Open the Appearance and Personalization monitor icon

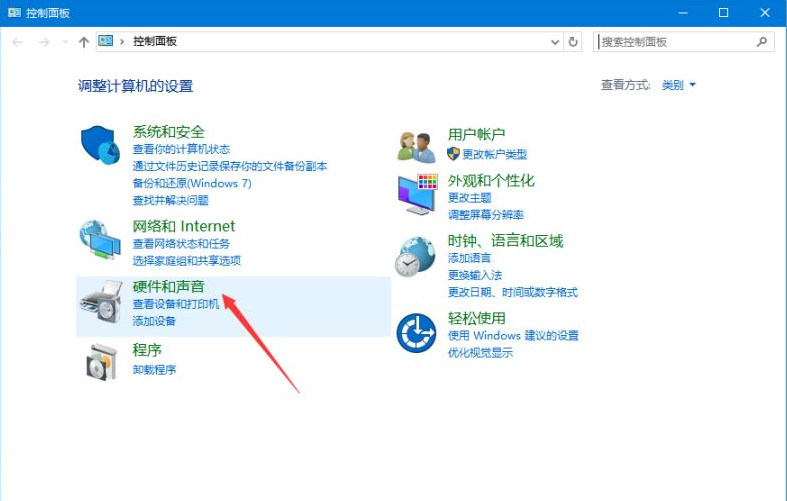point(416,193)
